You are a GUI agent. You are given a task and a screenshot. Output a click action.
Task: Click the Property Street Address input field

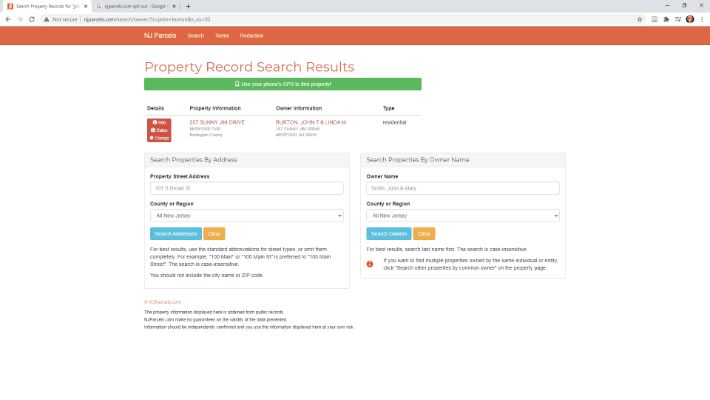247,188
